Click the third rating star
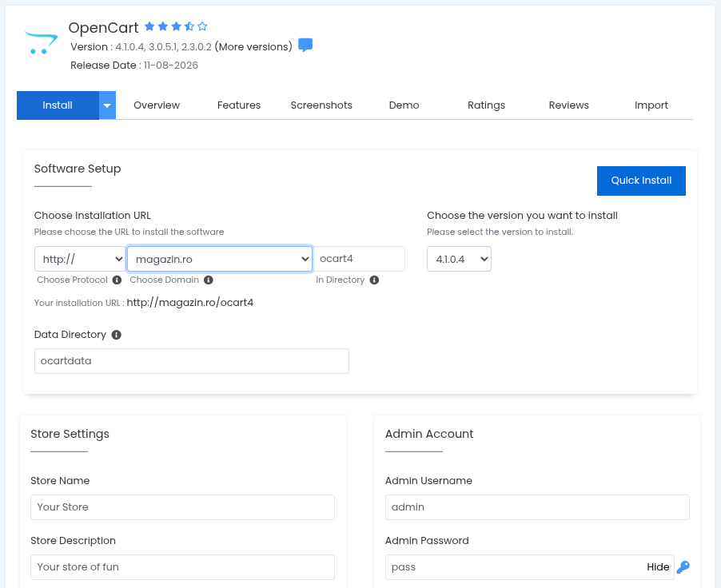 click(176, 26)
